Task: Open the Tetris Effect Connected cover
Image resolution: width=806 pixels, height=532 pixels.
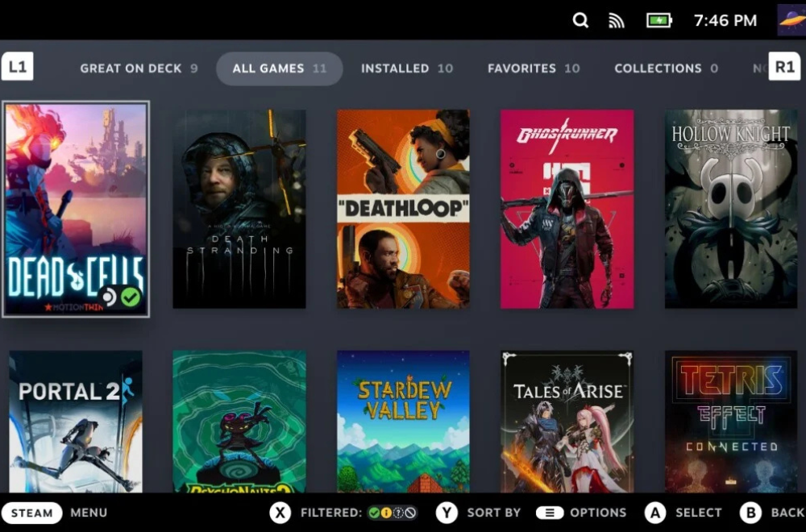Action: click(x=731, y=422)
